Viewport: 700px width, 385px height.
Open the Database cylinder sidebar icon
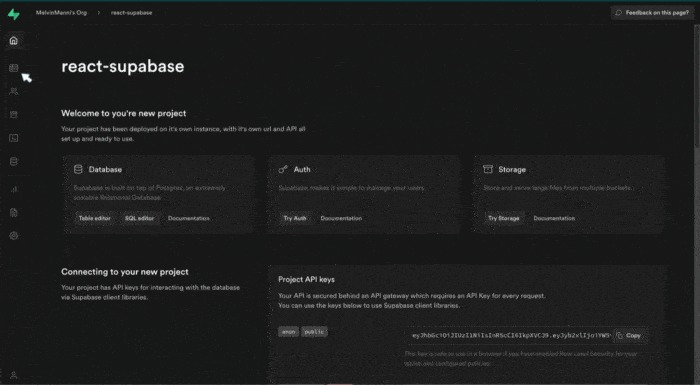click(x=14, y=161)
